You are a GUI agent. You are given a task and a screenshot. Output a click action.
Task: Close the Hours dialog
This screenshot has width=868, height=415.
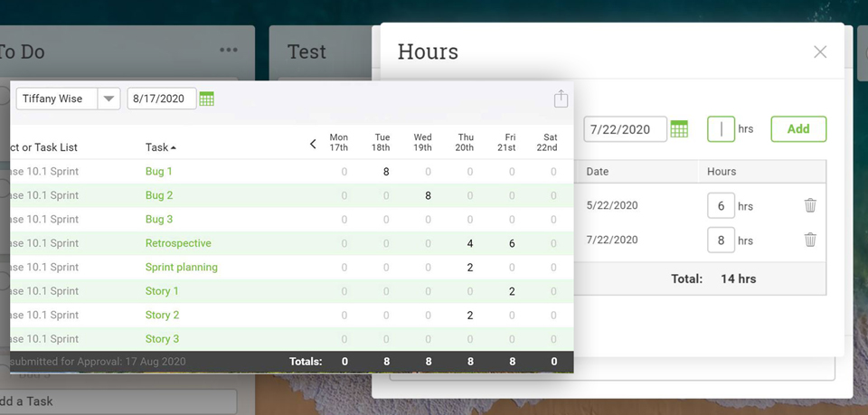(820, 52)
